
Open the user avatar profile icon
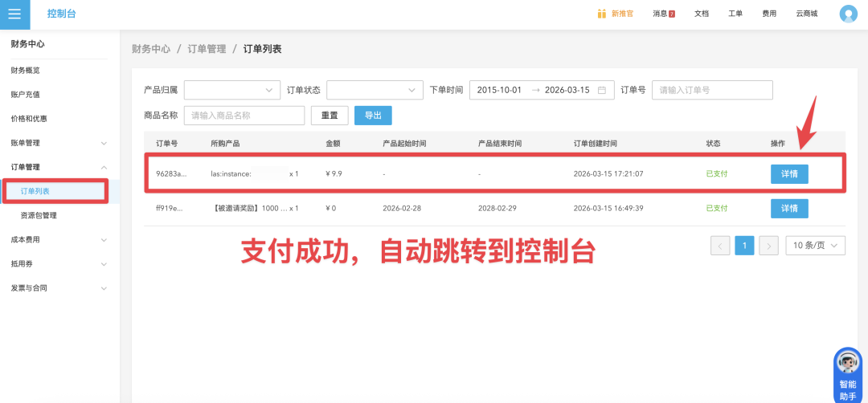click(x=848, y=14)
